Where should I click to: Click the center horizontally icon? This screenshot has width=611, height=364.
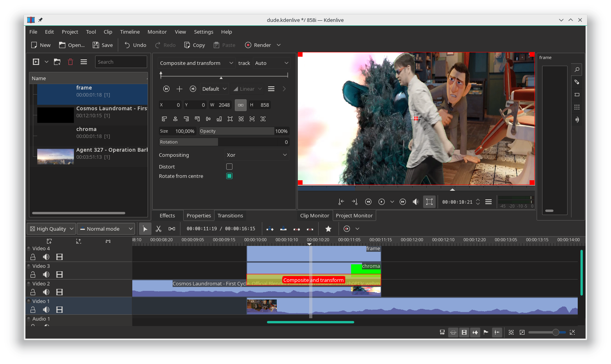point(175,119)
